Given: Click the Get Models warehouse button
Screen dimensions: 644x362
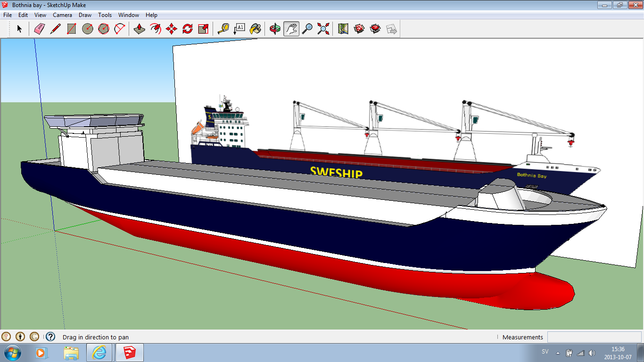Looking at the screenshot, I should (x=359, y=29).
